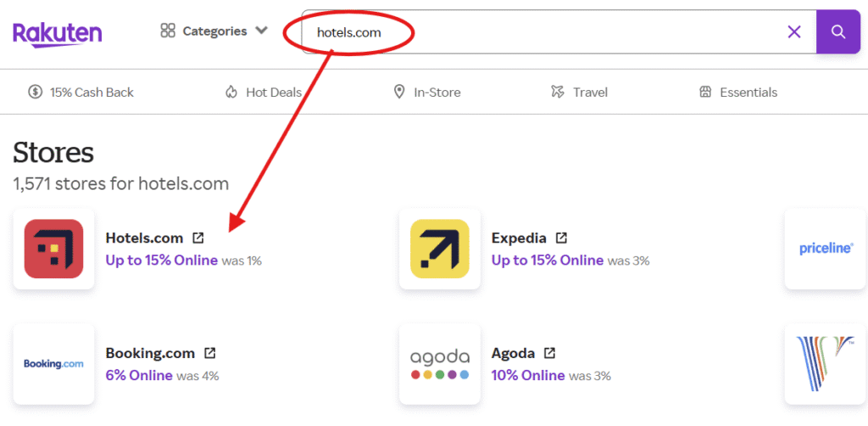
Task: Open the Hotels.com store link
Action: [x=144, y=238]
